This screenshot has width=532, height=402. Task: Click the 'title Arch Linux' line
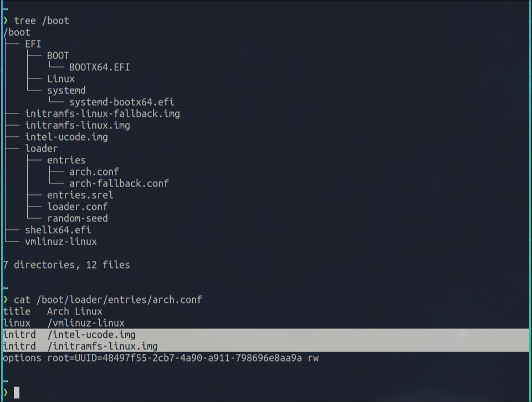53,312
